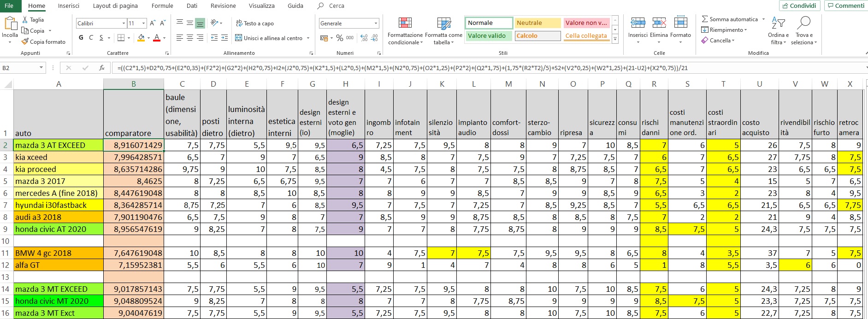This screenshot has width=868, height=319.
Task: Click the Unisci e allinea al centro button
Action: click(x=269, y=38)
